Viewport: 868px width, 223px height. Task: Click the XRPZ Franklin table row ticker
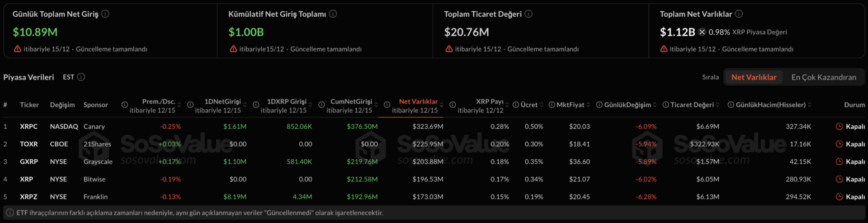click(x=28, y=197)
